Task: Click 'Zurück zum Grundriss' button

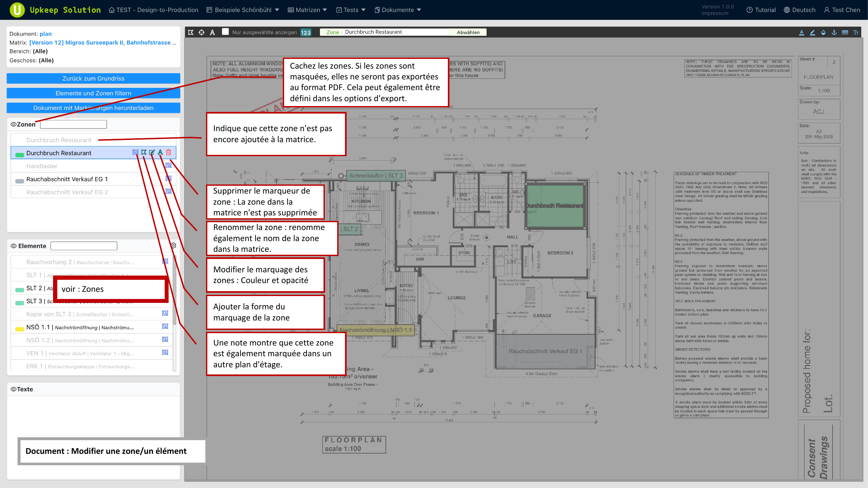Action: click(93, 78)
